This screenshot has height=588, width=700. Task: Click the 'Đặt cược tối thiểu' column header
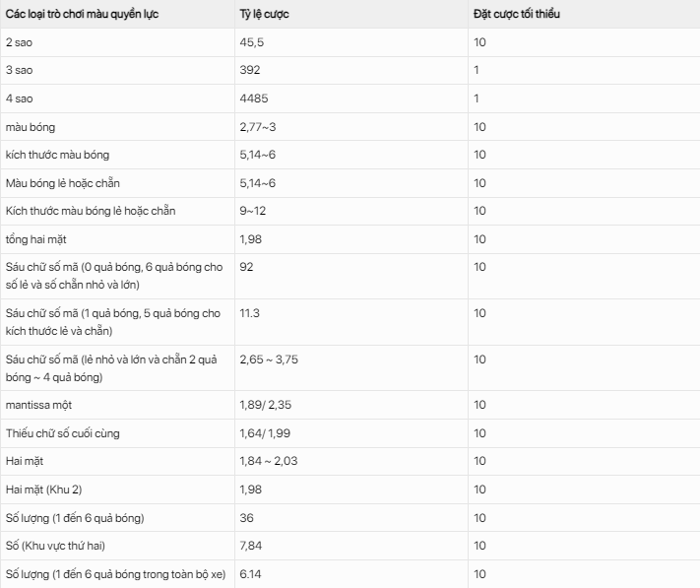click(x=518, y=16)
